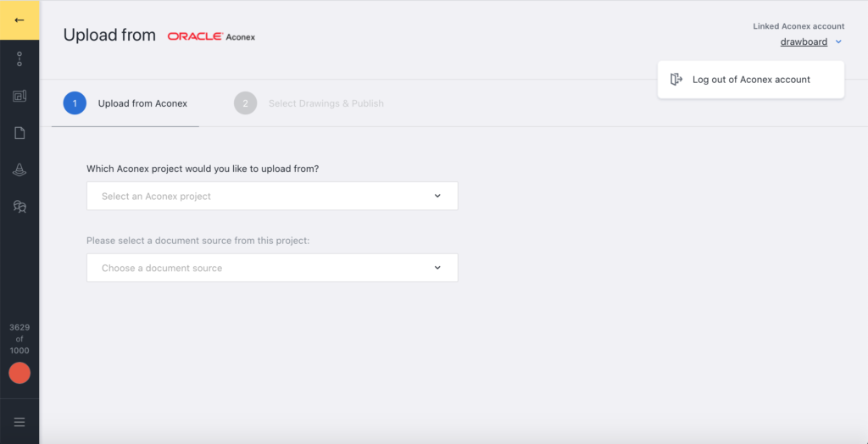Screen dimensions: 868x444
Task: Open the traffic cone issues icon
Action: point(19,170)
